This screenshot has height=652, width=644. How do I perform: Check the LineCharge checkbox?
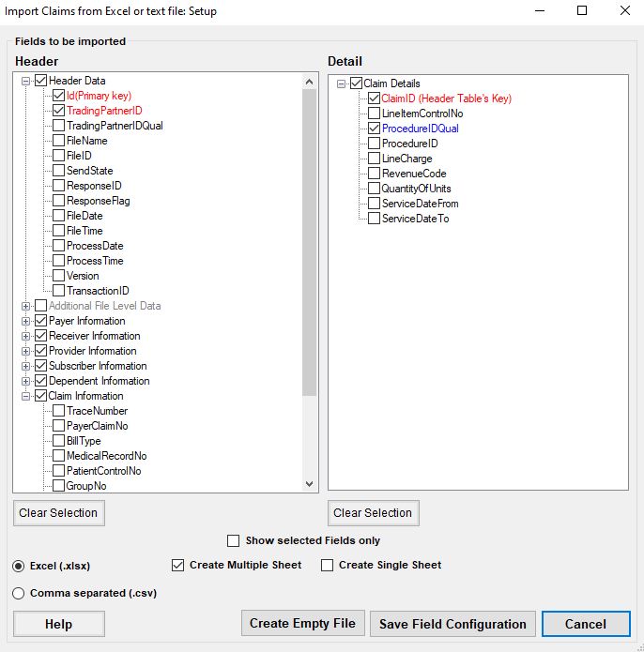[374, 158]
